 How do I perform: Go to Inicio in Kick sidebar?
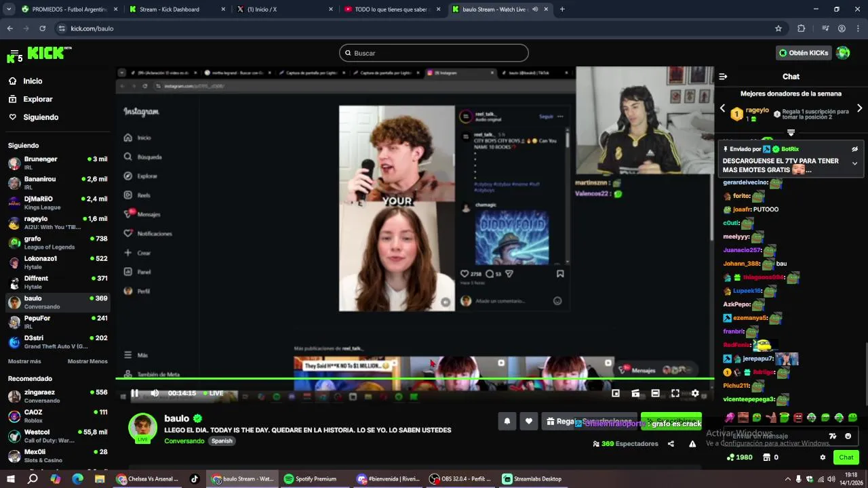(25, 81)
